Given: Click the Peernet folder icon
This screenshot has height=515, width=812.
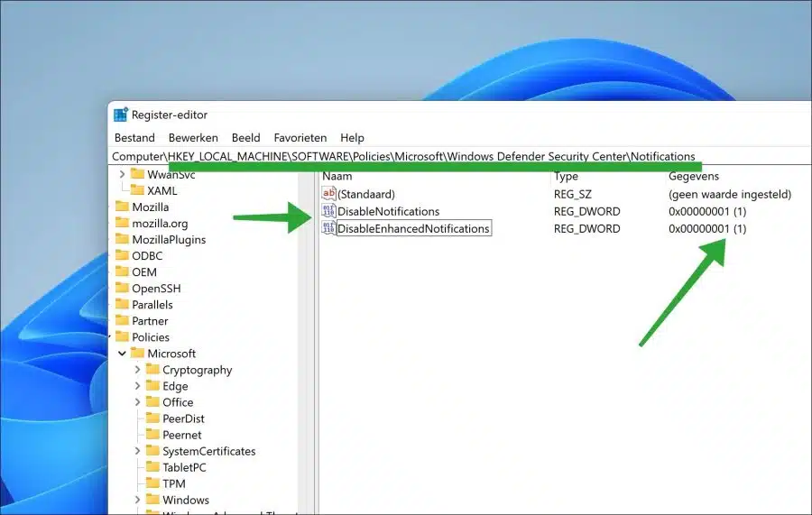Looking at the screenshot, I should tap(152, 435).
